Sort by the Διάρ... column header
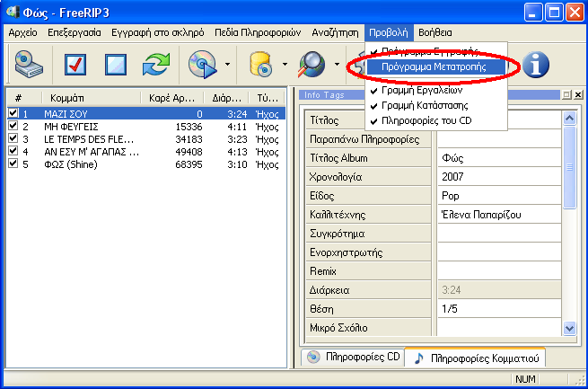 225,98
